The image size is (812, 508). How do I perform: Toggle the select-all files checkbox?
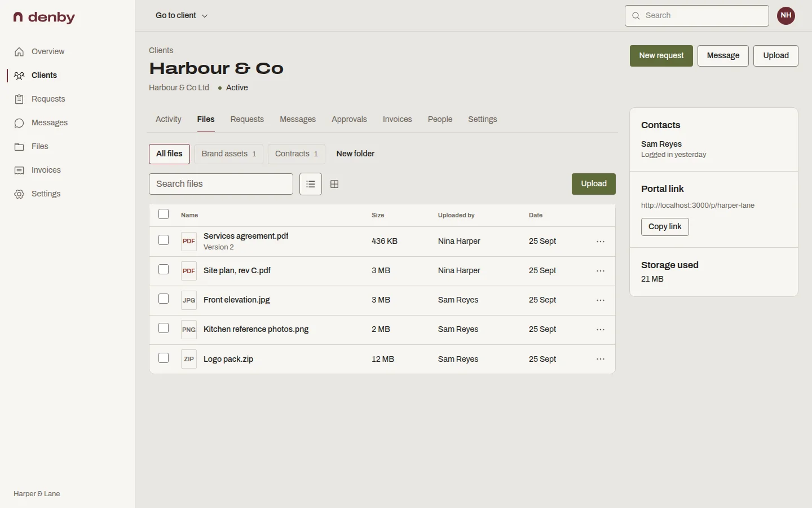click(x=164, y=214)
